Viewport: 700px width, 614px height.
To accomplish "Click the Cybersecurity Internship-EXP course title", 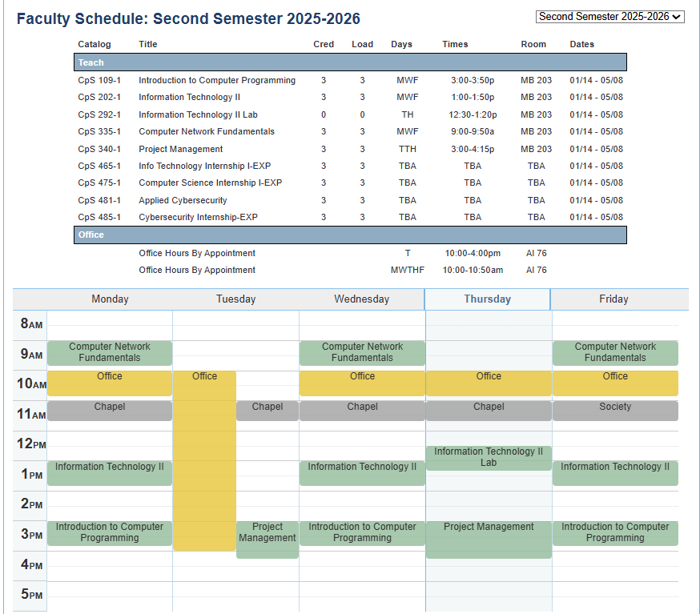I will pos(198,217).
